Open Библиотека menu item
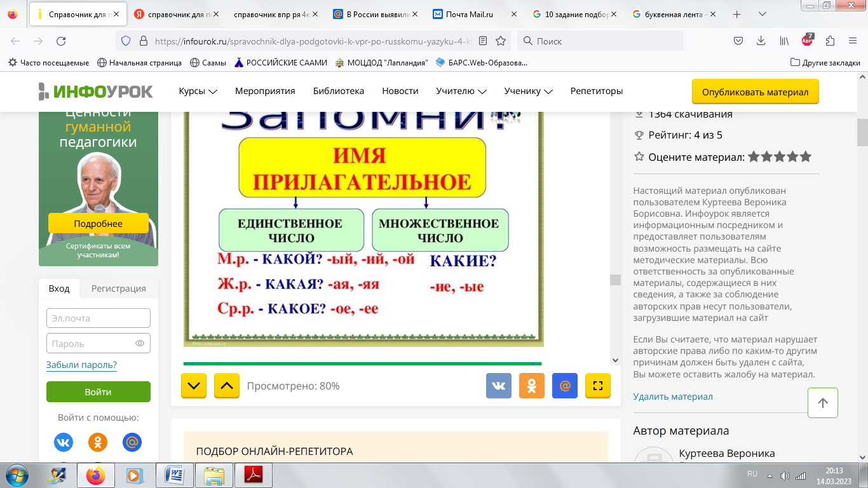The image size is (868, 488). (x=339, y=91)
